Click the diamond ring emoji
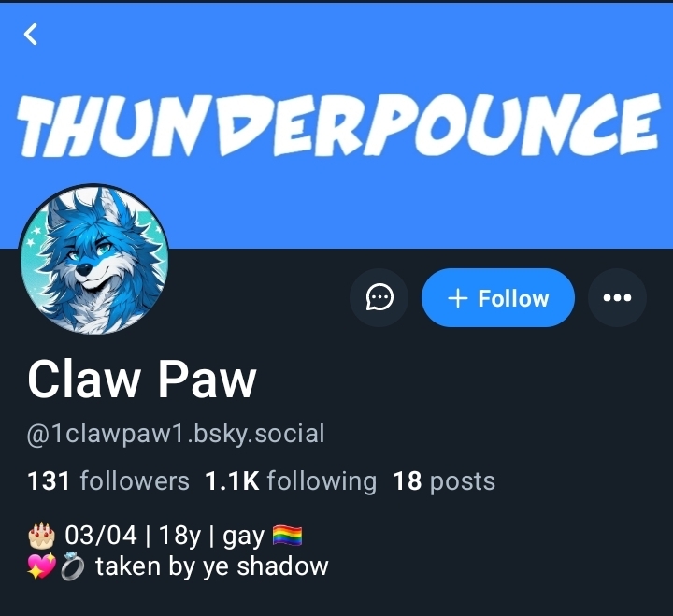 tap(73, 566)
